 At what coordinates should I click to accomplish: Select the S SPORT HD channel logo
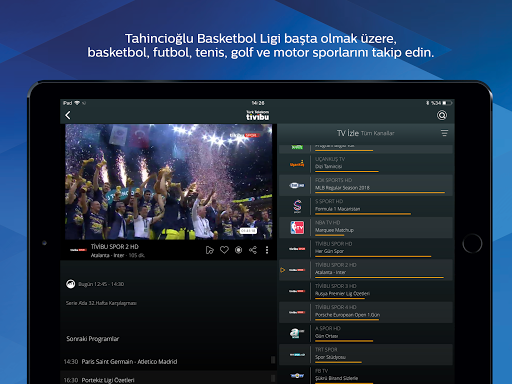point(297,206)
